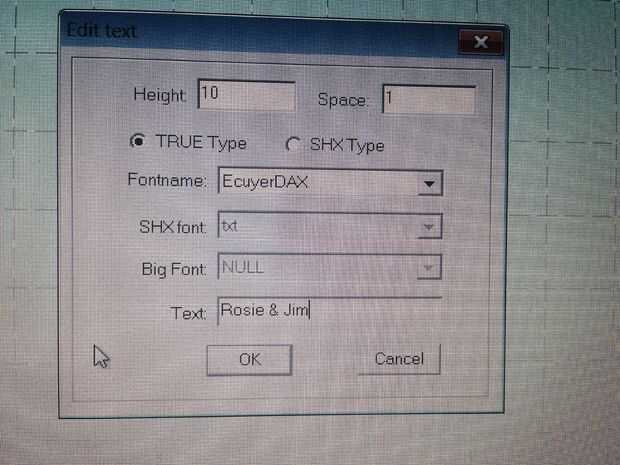Click the Height label
The width and height of the screenshot is (620, 465).
coord(159,95)
